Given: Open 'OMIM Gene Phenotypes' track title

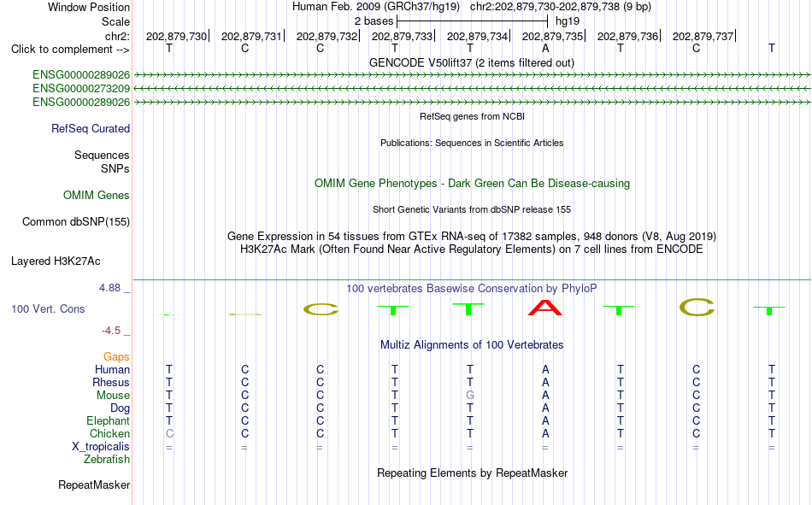Looking at the screenshot, I should [472, 184].
